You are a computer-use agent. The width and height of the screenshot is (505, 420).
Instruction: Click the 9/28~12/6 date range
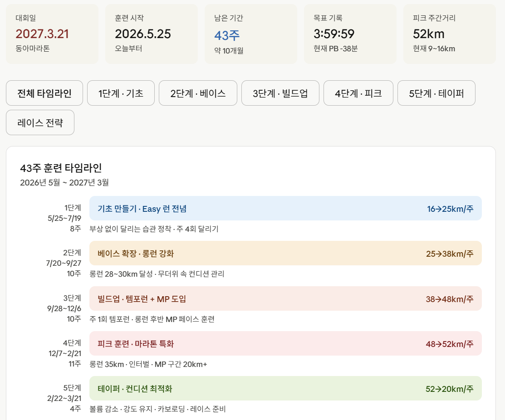[64, 308]
